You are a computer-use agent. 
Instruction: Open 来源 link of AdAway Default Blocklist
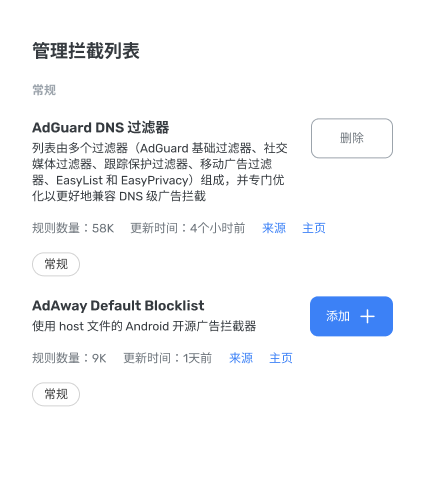coord(241,358)
